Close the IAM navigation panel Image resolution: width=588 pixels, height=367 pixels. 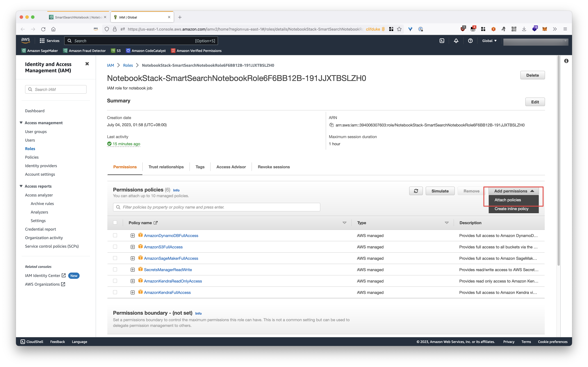pyautogui.click(x=87, y=64)
